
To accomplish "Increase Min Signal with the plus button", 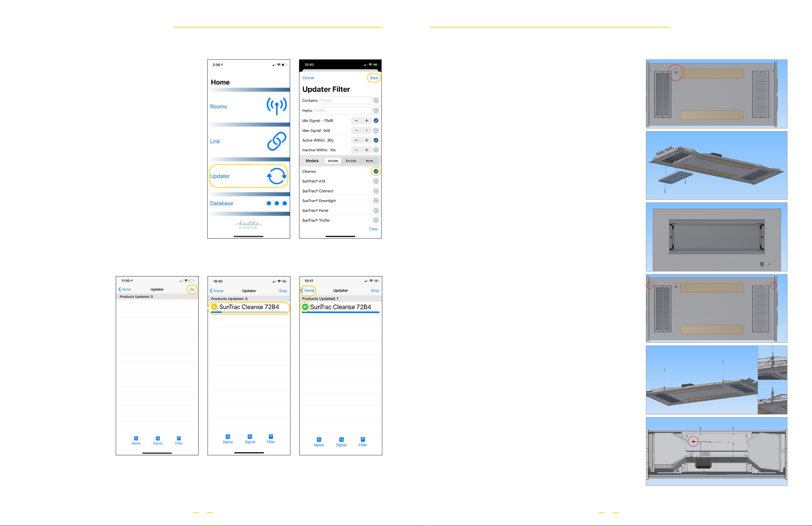I will (x=366, y=120).
